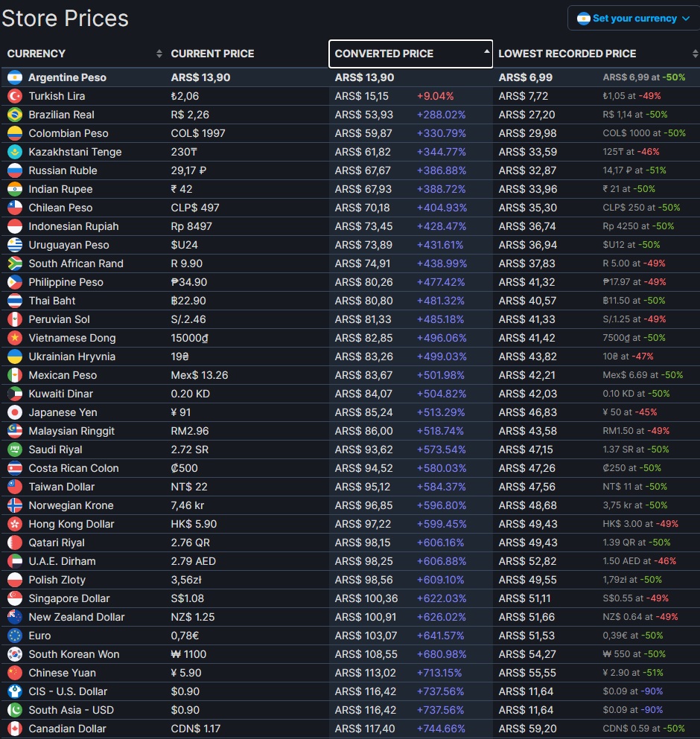Click the COL$ 1997 current price cell

(198, 133)
